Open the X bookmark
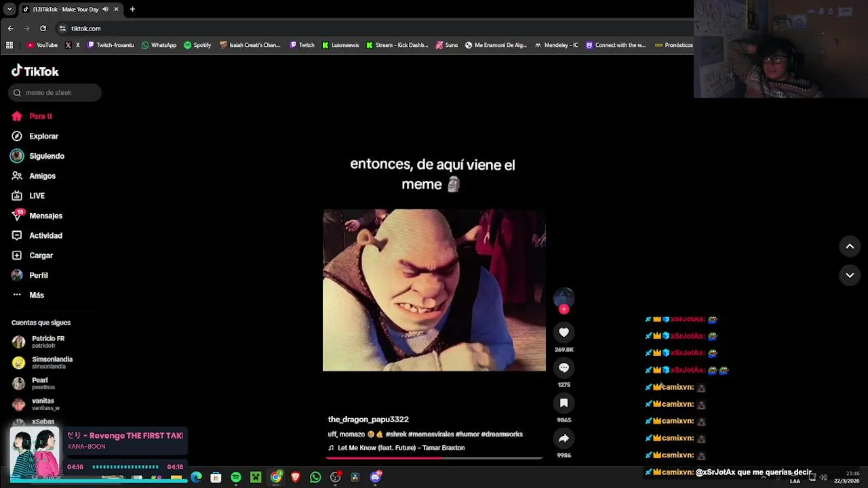 [73, 45]
